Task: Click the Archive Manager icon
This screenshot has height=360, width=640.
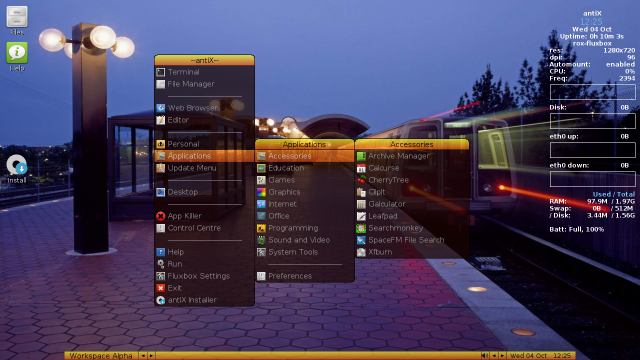Action: pyautogui.click(x=361, y=156)
